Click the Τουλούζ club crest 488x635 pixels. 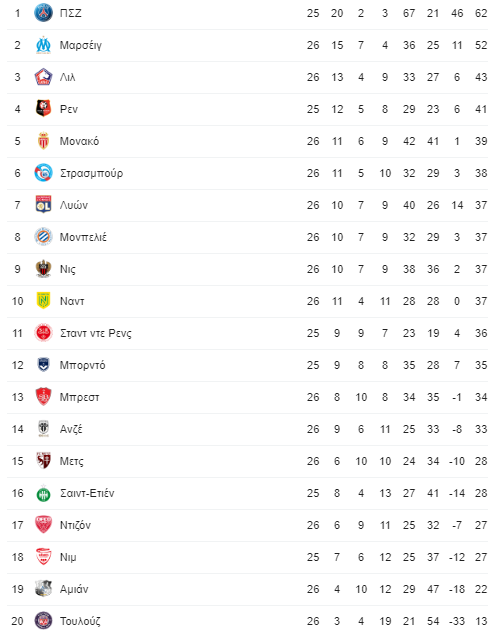43,621
